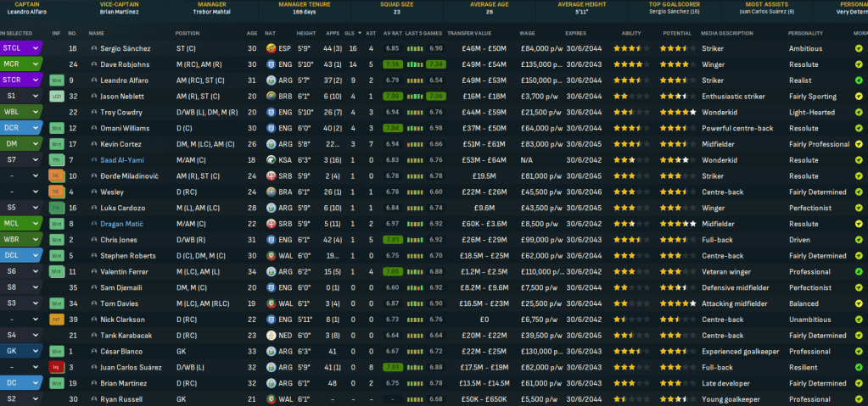Open top goalscorer Sergio Sánchez (16) link
868x406 pixels.
(x=675, y=12)
